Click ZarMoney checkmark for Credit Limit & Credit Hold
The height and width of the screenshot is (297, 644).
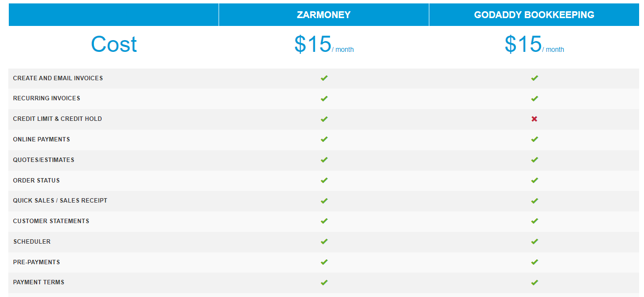(x=324, y=119)
